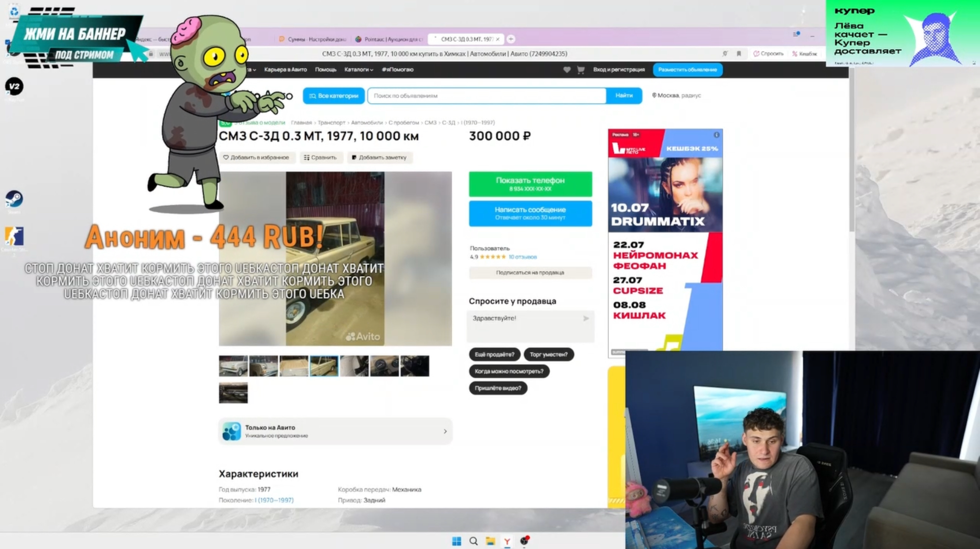This screenshot has height=549, width=980.
Task: Click the browser address bar with page title
Action: point(445,54)
